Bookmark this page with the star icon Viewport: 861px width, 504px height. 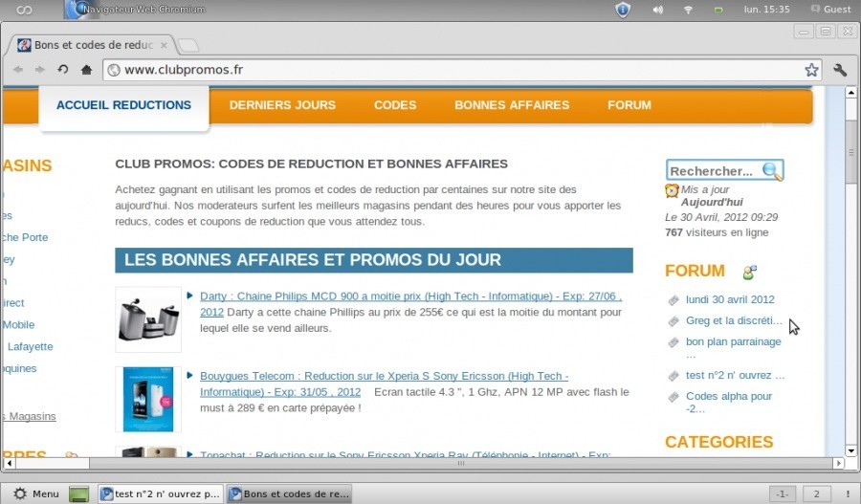[x=811, y=70]
